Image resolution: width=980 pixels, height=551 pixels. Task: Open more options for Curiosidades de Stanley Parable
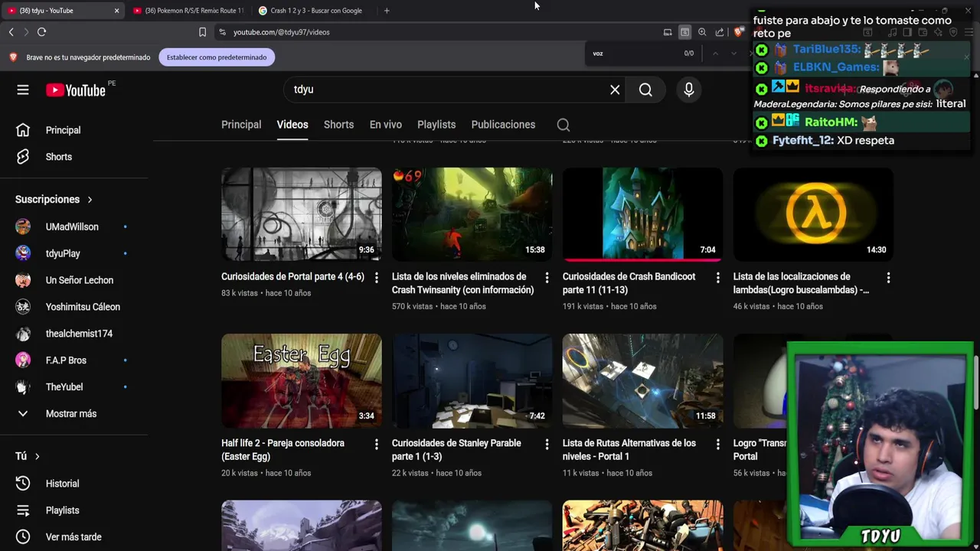pos(547,444)
